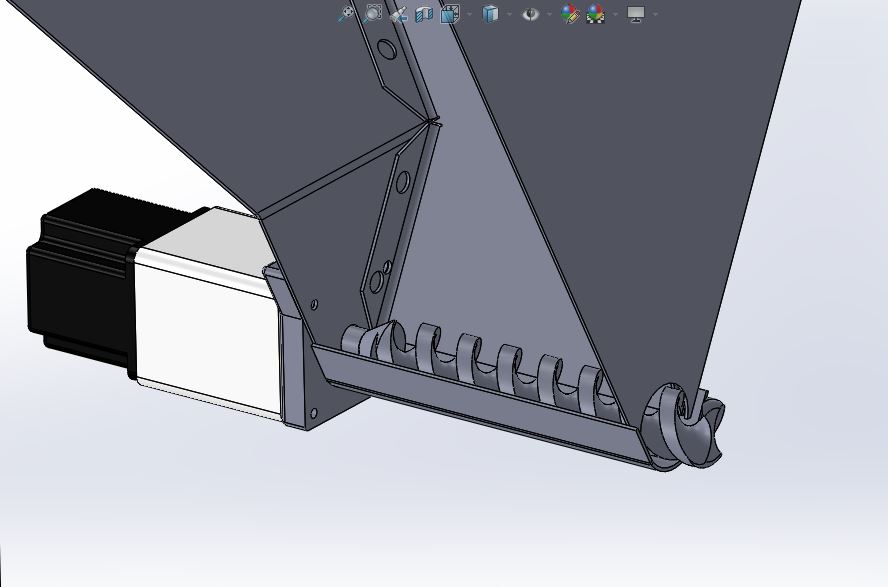This screenshot has width=888, height=587.
Task: Expand the Hide/Show Items dropdown arrow
Action: (x=549, y=14)
